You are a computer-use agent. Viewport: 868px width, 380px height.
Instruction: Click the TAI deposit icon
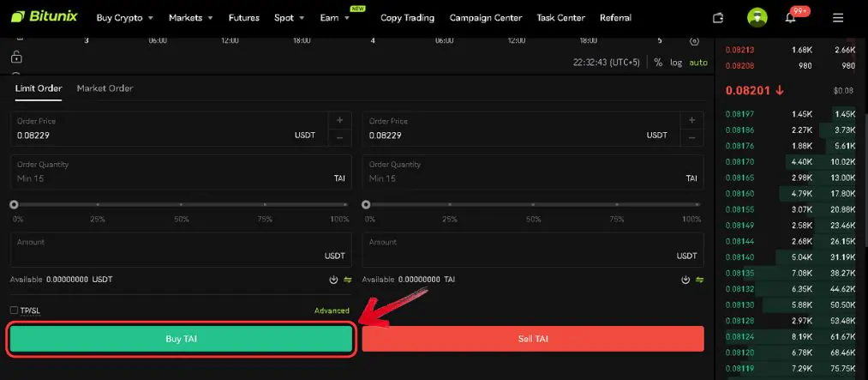[x=685, y=280]
